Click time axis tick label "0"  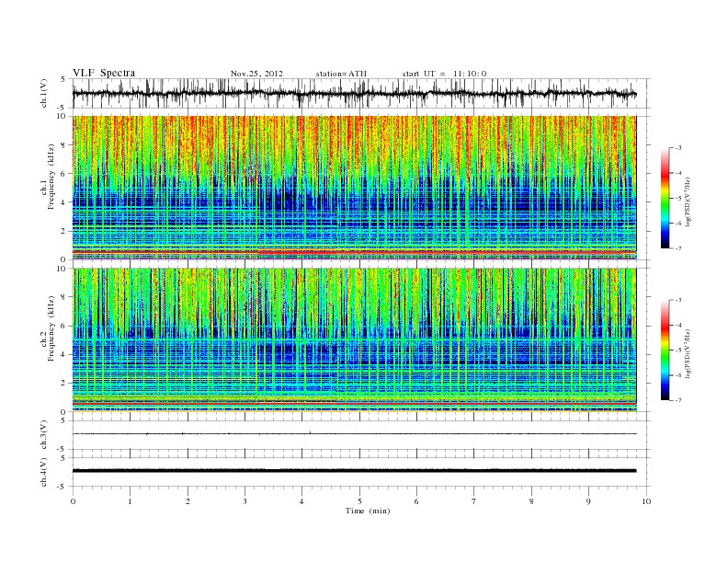point(73,501)
